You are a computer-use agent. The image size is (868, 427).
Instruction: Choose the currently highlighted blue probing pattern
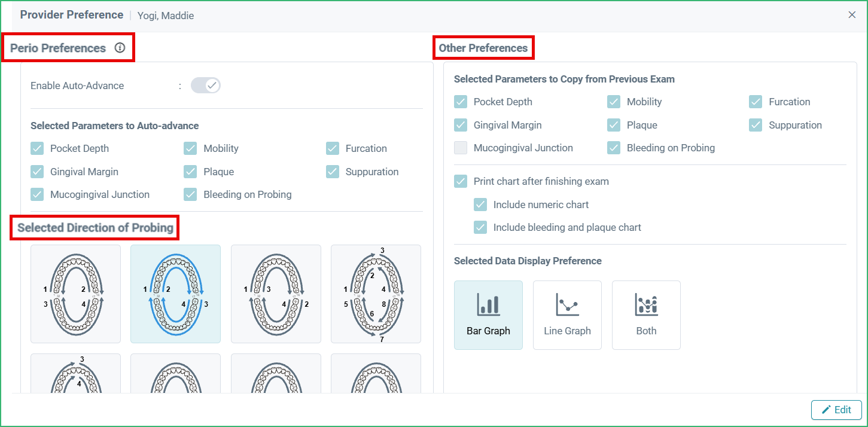tap(175, 294)
